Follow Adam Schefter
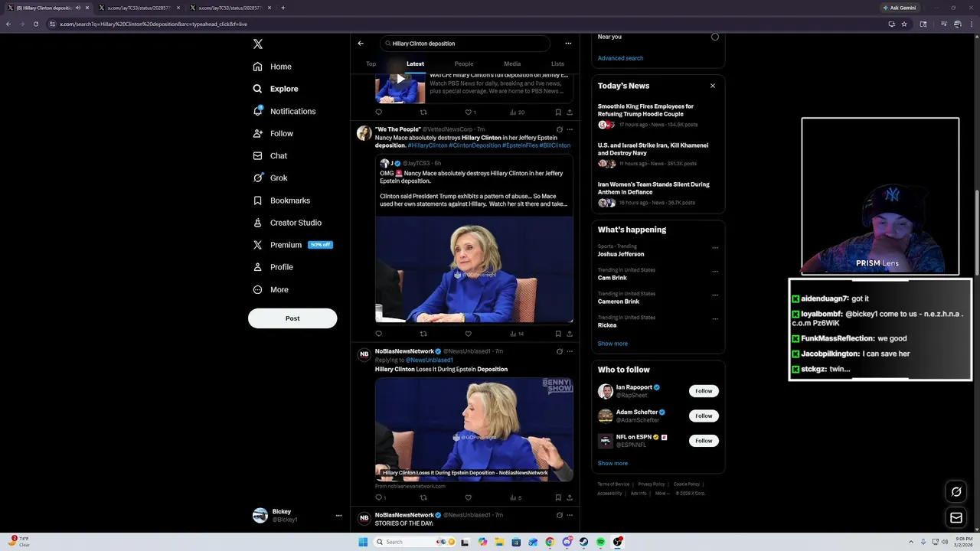Viewport: 980px width, 551px height. click(704, 416)
